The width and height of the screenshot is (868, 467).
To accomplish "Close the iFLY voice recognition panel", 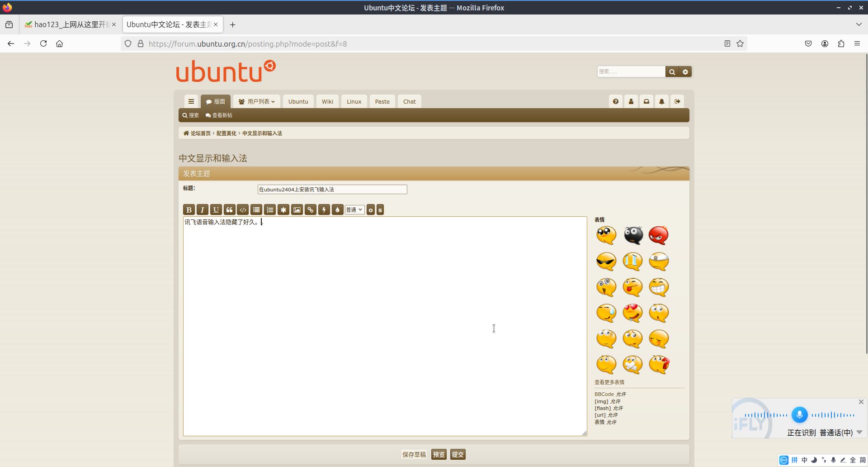I will click(x=861, y=402).
